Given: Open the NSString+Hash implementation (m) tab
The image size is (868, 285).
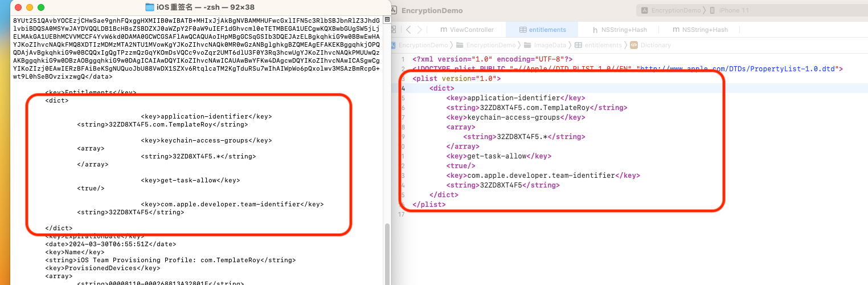Looking at the screenshot, I should pyautogui.click(x=700, y=30).
